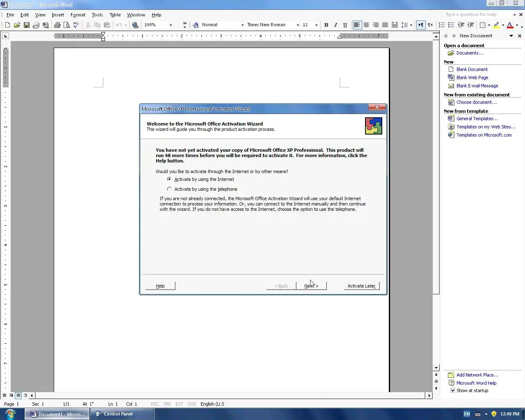The image size is (525, 420).
Task: Click Activate Later button
Action: [361, 286]
